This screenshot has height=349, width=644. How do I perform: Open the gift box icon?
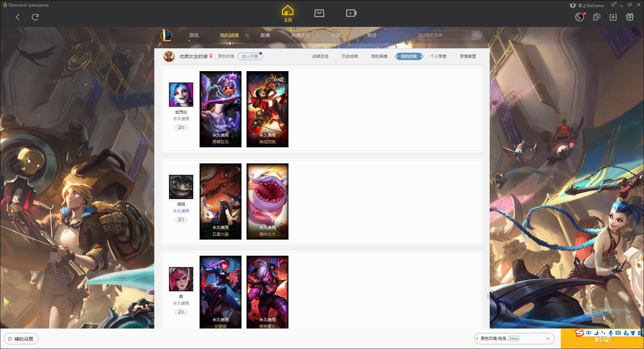tap(630, 17)
